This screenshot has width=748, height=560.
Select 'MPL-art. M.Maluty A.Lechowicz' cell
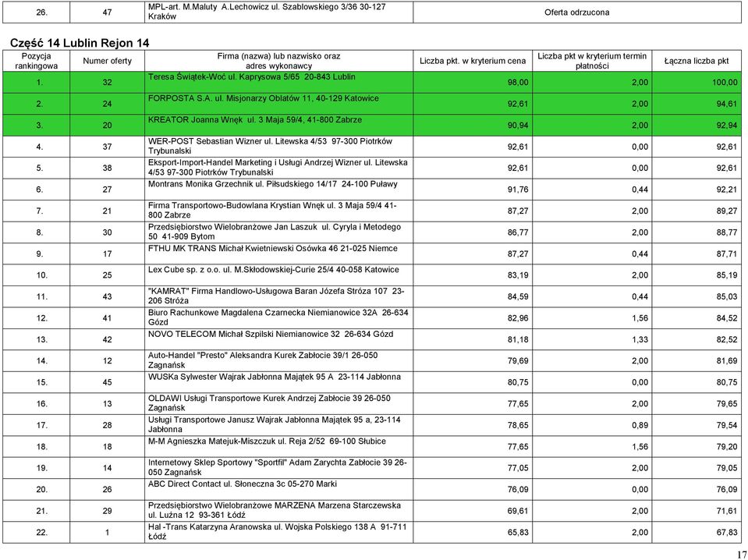point(278,12)
